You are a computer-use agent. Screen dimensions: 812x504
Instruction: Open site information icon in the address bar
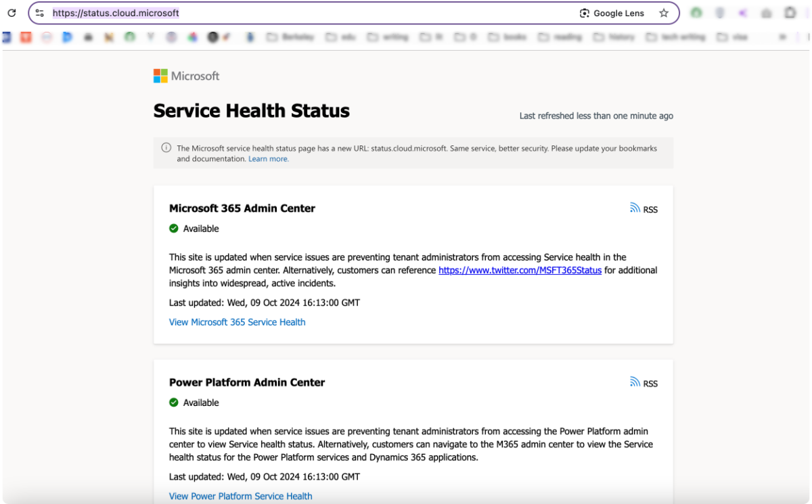click(x=40, y=13)
